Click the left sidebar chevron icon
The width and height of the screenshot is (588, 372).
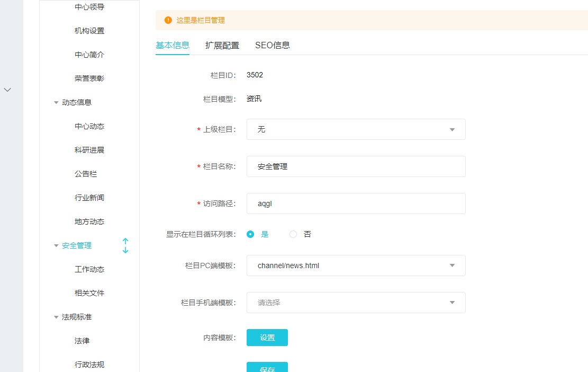[x=7, y=90]
